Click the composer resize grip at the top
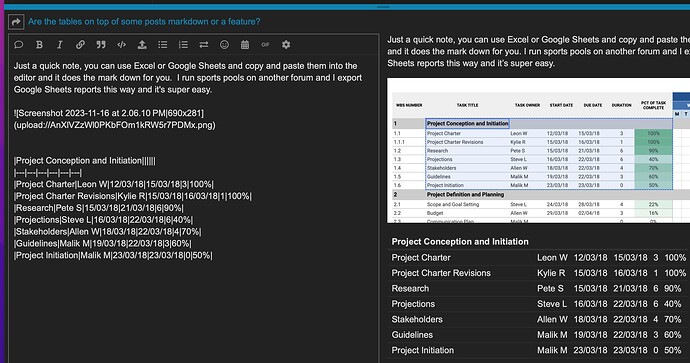690x363 pixels. coord(383,7)
